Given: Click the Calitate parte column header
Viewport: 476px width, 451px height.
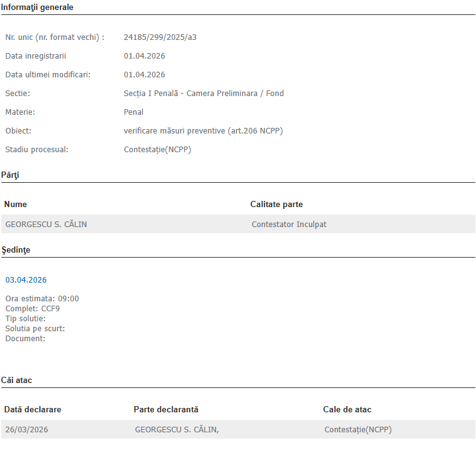Looking at the screenshot, I should point(276,205).
